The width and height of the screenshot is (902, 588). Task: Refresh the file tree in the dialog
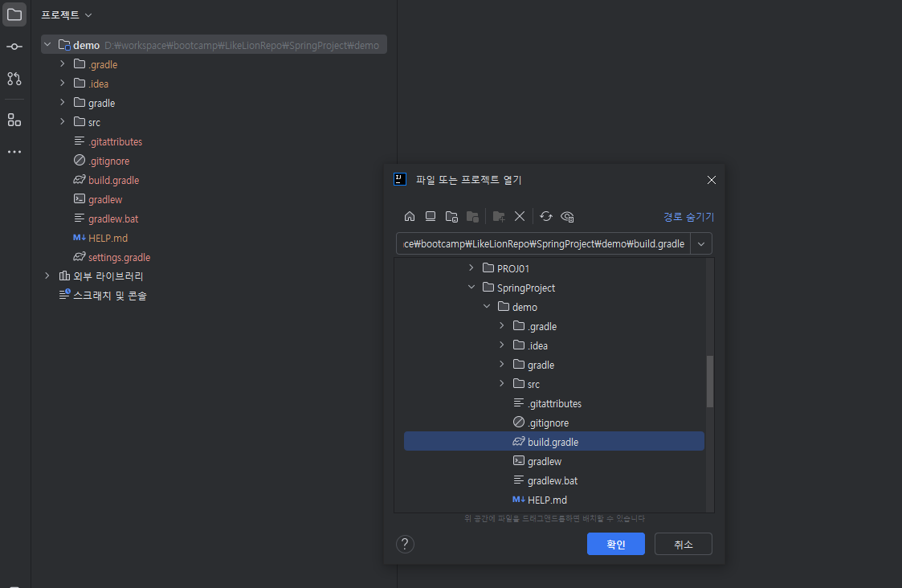tap(546, 216)
